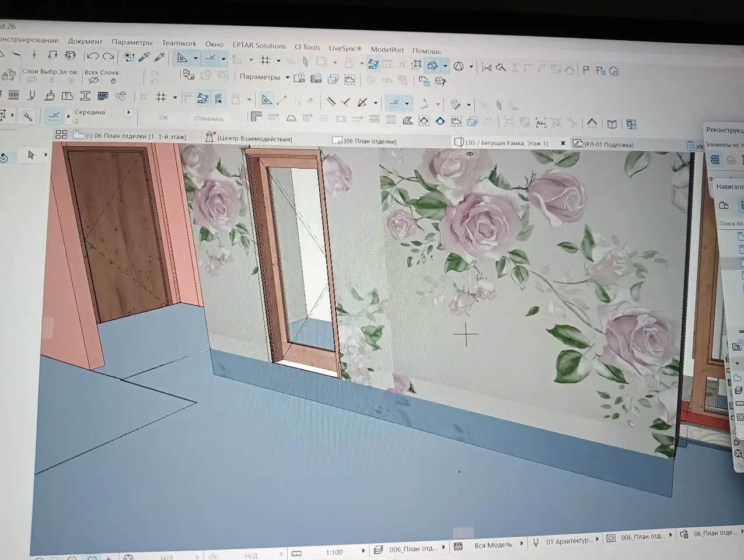744x560 pixels.
Task: Open the guide lines dropdown arrow
Action: click(x=195, y=58)
